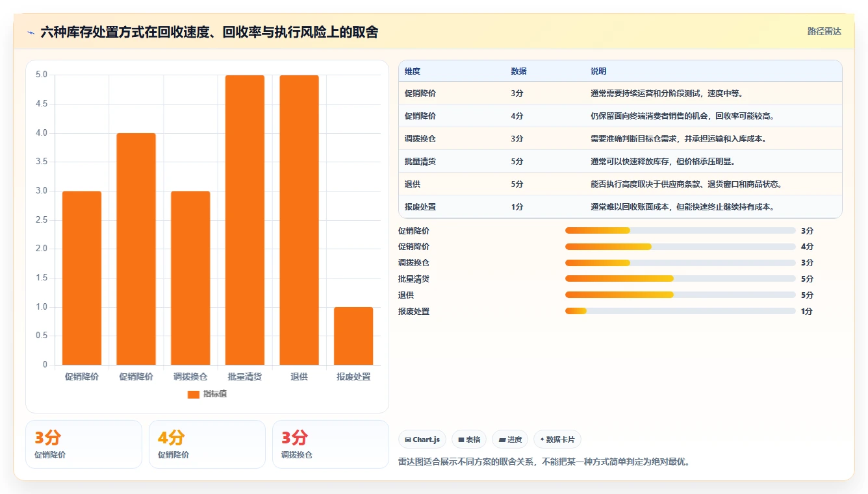
Task: Click the 调拨换仓 progress bar
Action: 680,263
